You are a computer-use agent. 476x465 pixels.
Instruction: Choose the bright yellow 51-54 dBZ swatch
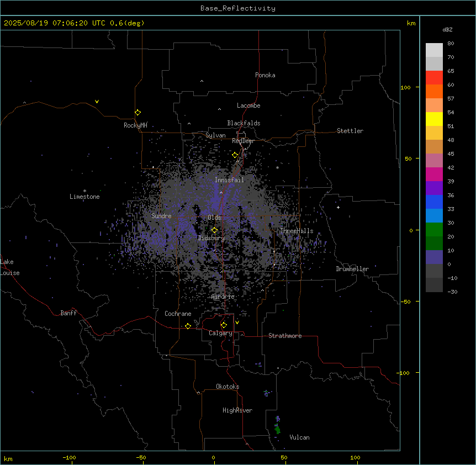(x=434, y=119)
